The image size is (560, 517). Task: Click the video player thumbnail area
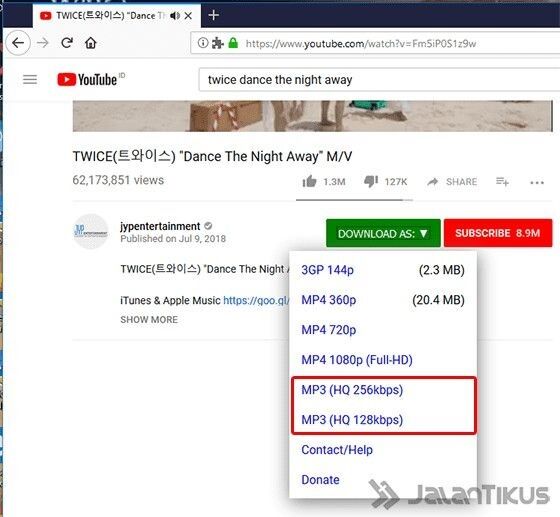[x=312, y=116]
